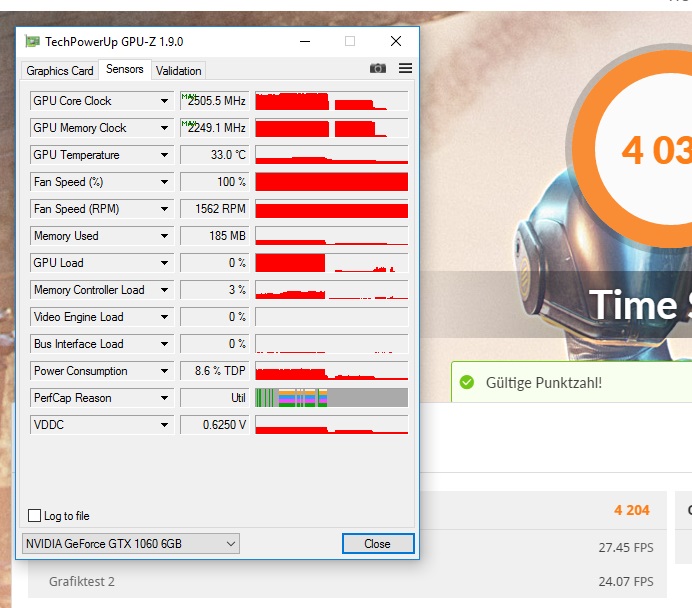This screenshot has width=692, height=608.
Task: Minimize the GPU-Z window
Action: (305, 41)
